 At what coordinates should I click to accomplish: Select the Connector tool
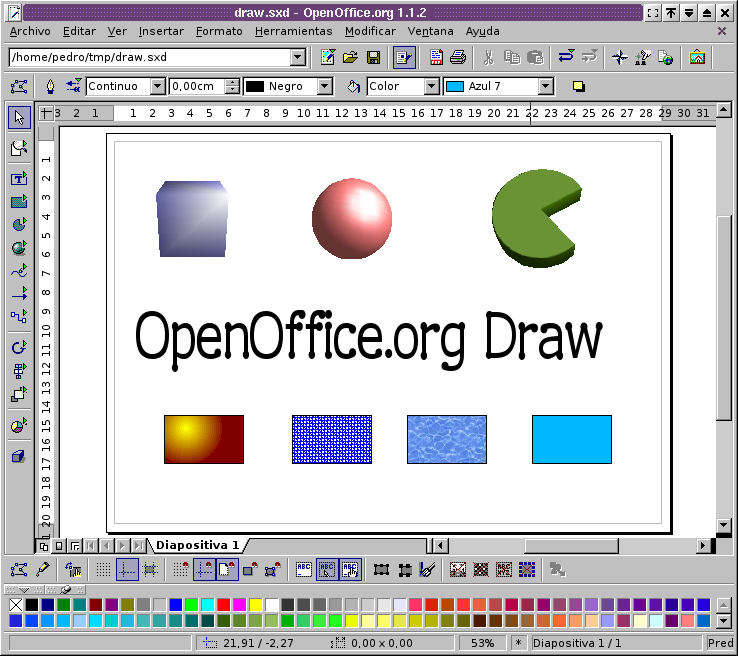[x=19, y=317]
